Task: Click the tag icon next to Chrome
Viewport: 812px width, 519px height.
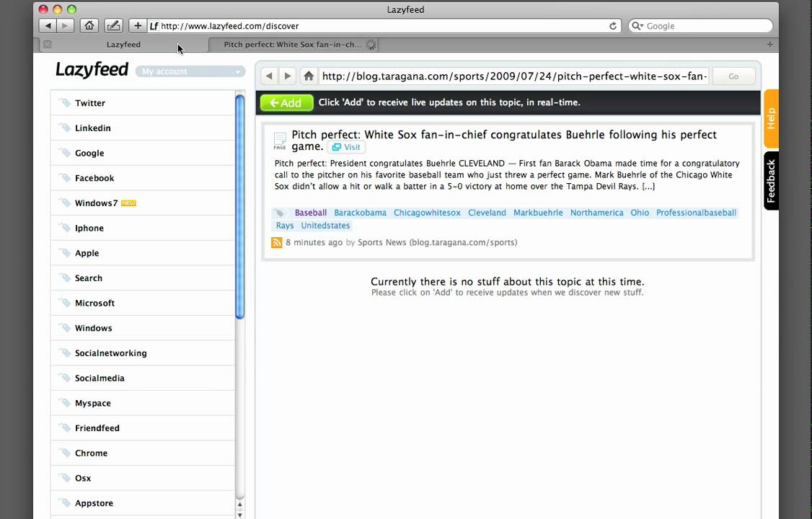Action: pos(65,453)
